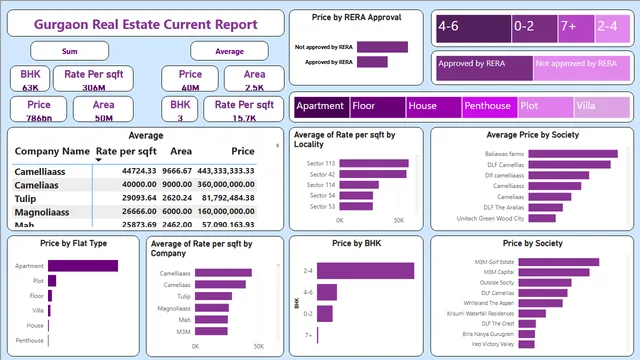
Task: Select the Magnoliaass table row
Action: tap(135, 211)
